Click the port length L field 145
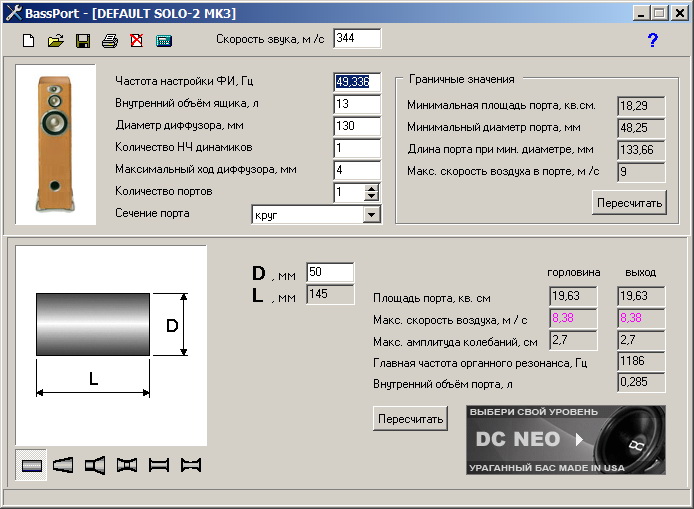The height and width of the screenshot is (509, 694). pos(330,294)
